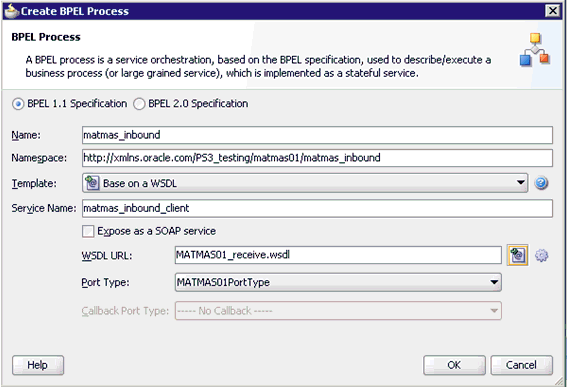Image resolution: width=567 pixels, height=388 pixels.
Task: Select BPEL 2.0 Specification radio button
Action: click(139, 104)
